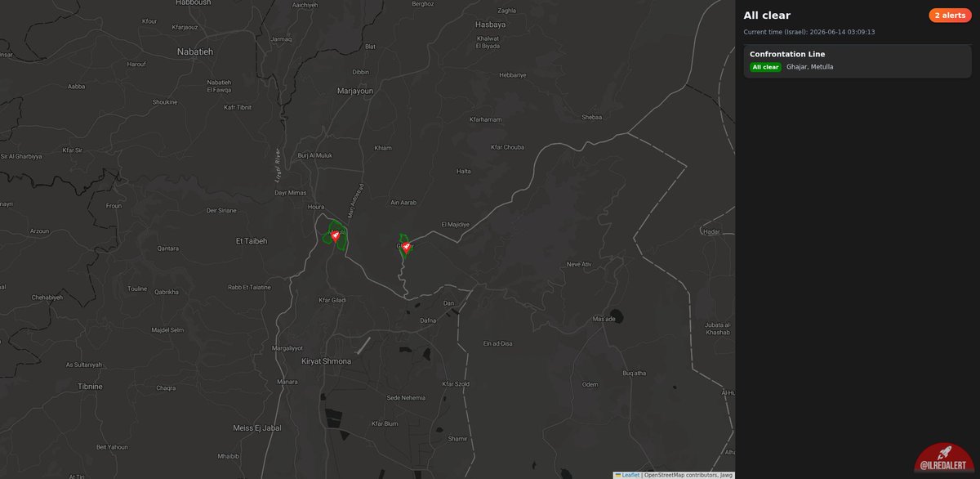Image resolution: width=980 pixels, height=479 pixels.
Task: Click the All clear panel title
Action: (767, 16)
